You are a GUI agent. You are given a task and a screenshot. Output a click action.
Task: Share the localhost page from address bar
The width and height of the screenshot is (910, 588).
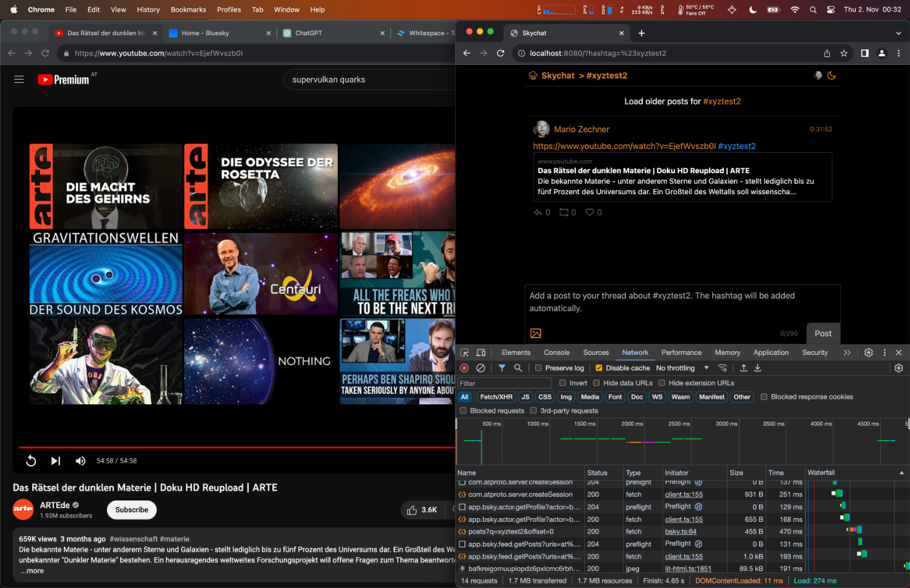point(827,53)
